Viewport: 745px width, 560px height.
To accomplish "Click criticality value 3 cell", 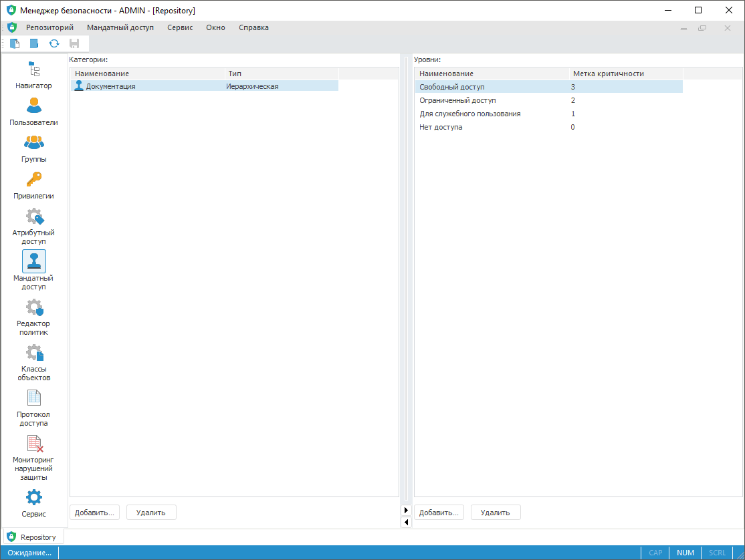I will (573, 87).
